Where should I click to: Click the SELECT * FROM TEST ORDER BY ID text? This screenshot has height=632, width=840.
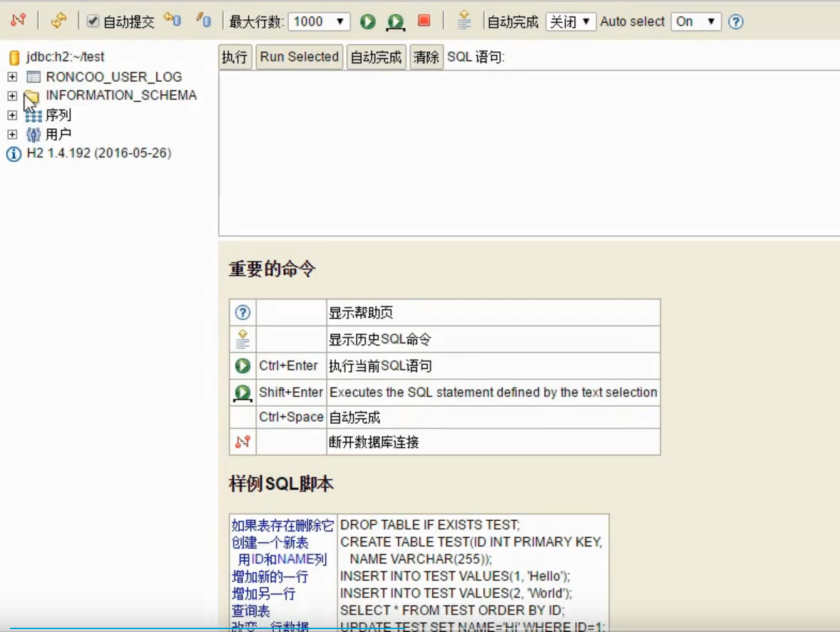(452, 611)
